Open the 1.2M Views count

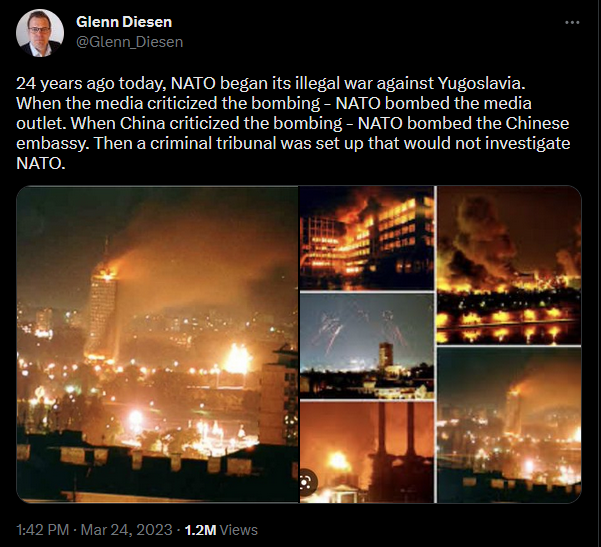click(221, 530)
